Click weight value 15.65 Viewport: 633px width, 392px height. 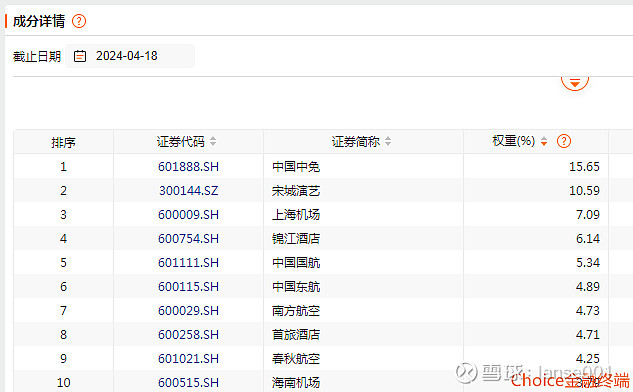pyautogui.click(x=584, y=166)
